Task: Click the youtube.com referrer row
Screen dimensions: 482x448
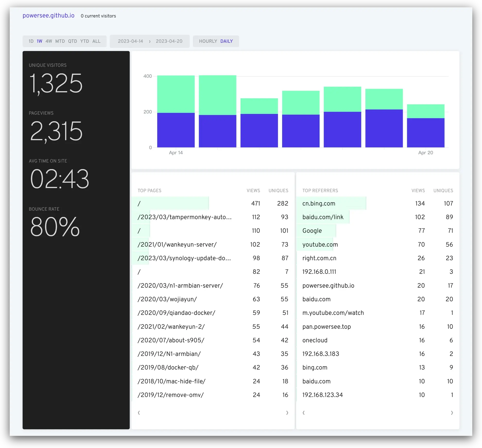Action: [x=320, y=245]
